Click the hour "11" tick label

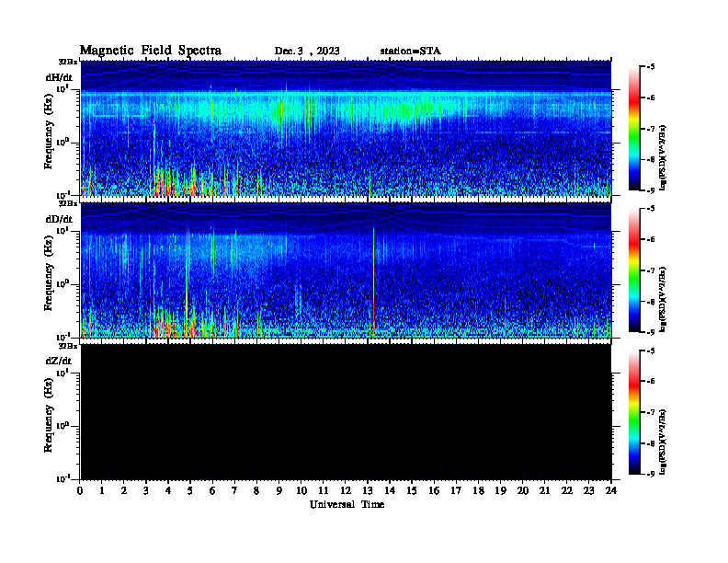point(324,491)
